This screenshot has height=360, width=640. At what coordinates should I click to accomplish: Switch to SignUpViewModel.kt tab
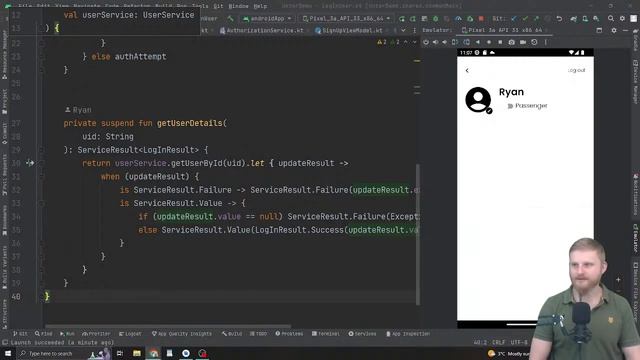pos(349,30)
